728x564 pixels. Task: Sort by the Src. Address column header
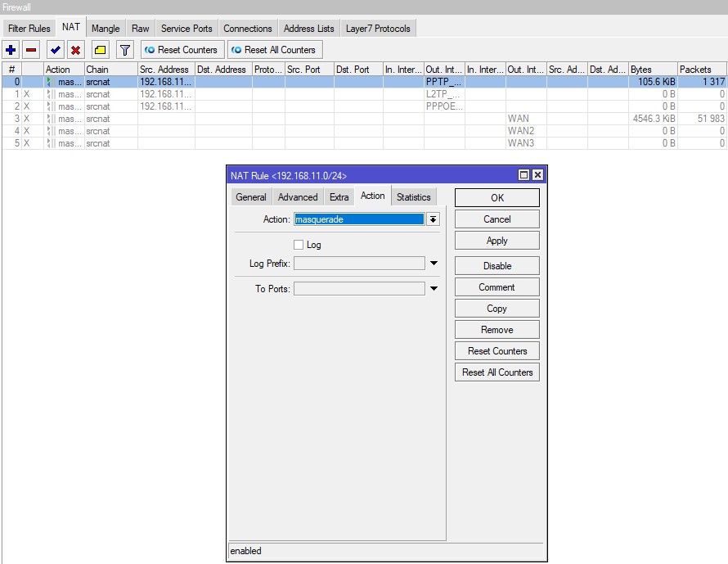(x=166, y=70)
